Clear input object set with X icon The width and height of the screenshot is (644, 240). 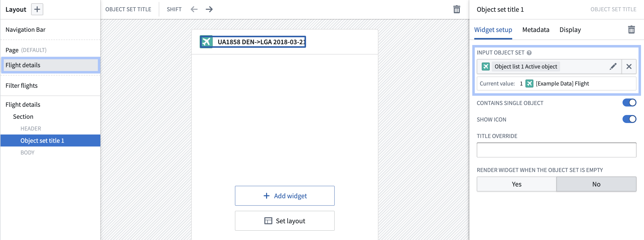[x=629, y=66]
